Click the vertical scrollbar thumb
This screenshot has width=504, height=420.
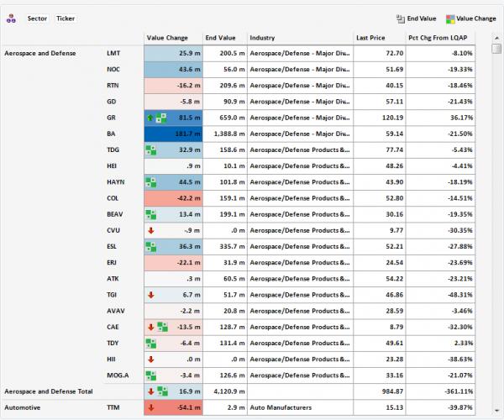coord(496,49)
